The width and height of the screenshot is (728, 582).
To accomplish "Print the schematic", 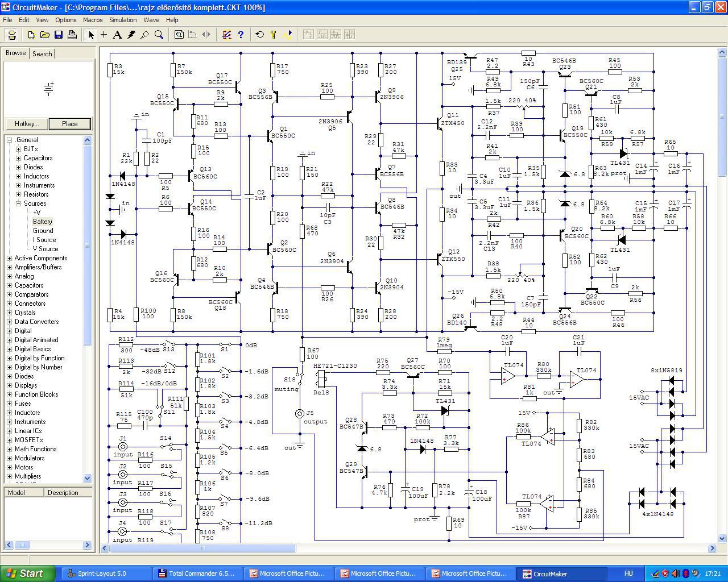I will (72, 35).
